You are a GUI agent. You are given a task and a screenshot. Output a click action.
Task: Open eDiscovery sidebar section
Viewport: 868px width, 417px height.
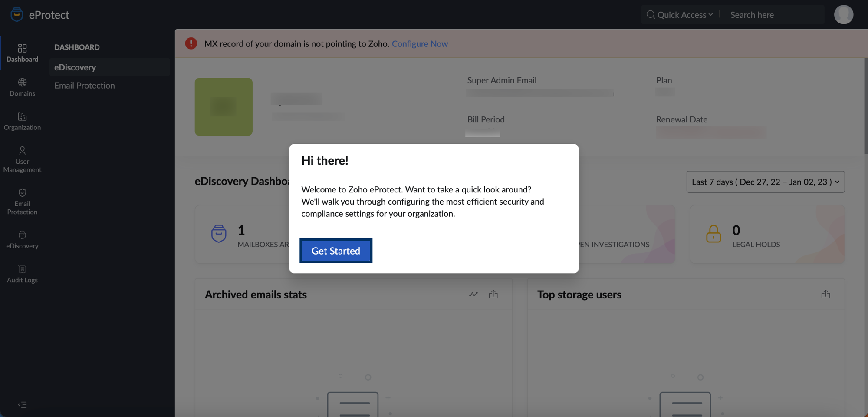point(22,240)
